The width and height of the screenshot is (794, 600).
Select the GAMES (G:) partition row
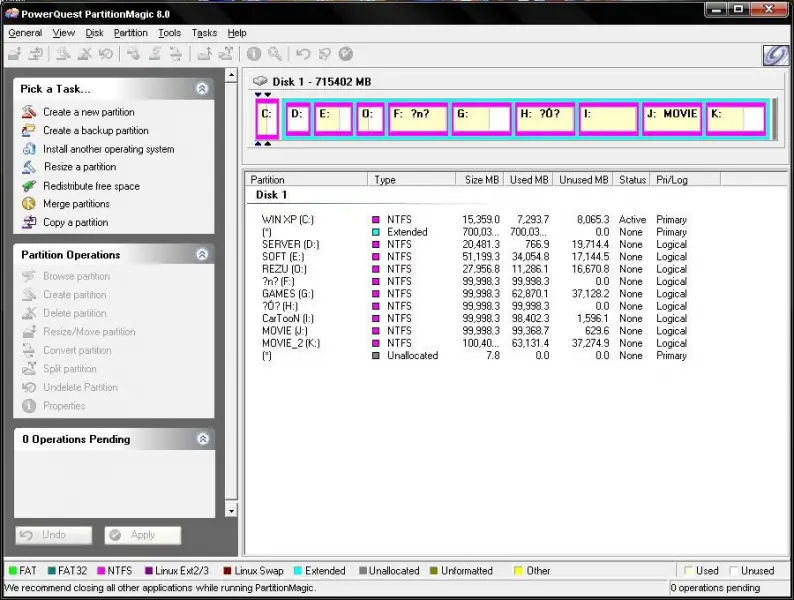(474, 294)
